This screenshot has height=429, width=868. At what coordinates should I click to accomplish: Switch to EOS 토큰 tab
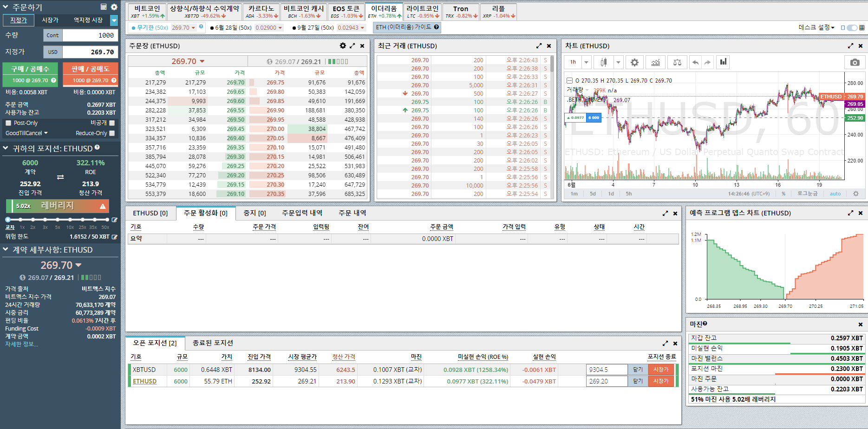346,12
